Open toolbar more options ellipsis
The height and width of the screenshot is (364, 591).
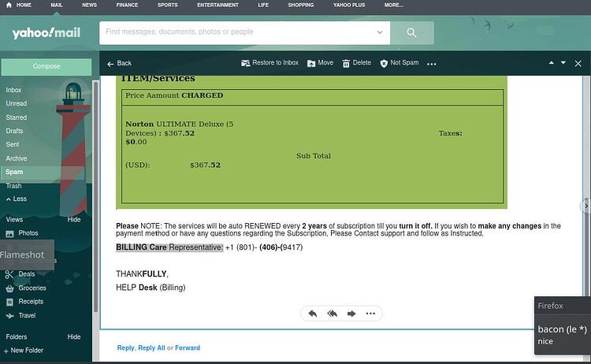coord(432,64)
